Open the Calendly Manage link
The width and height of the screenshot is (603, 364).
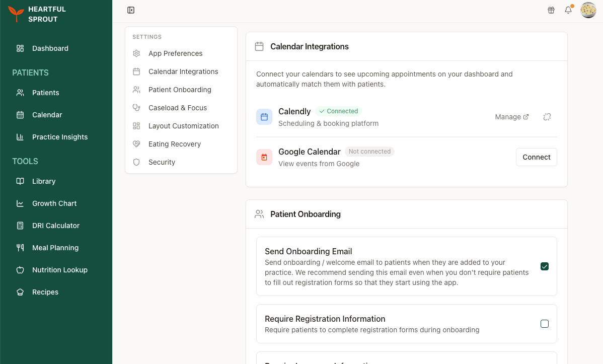[511, 117]
